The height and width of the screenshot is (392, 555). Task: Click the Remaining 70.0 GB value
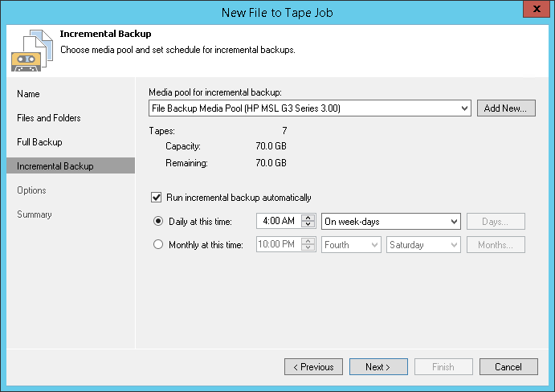(x=271, y=163)
